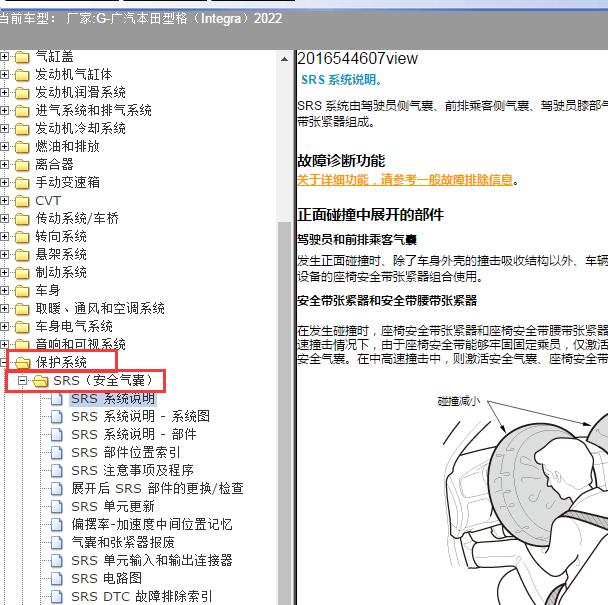The width and height of the screenshot is (608, 605).
Task: Select the highlighted SRS 系统说明 entry
Action: [113, 399]
